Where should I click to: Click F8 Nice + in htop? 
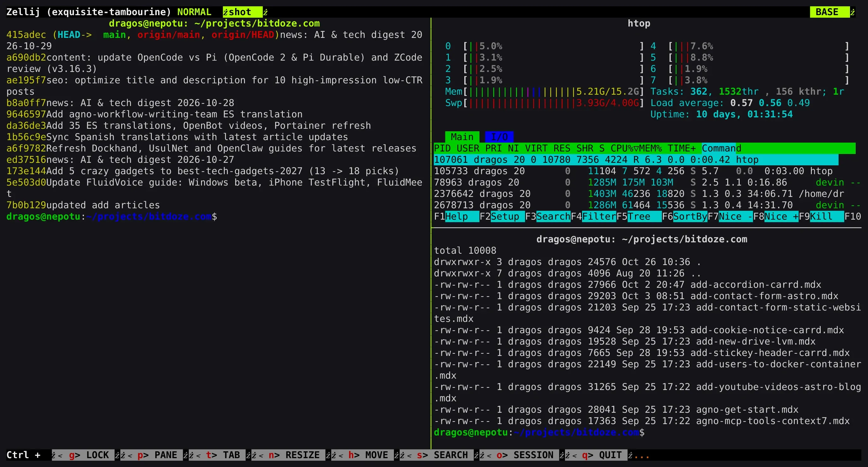click(776, 216)
